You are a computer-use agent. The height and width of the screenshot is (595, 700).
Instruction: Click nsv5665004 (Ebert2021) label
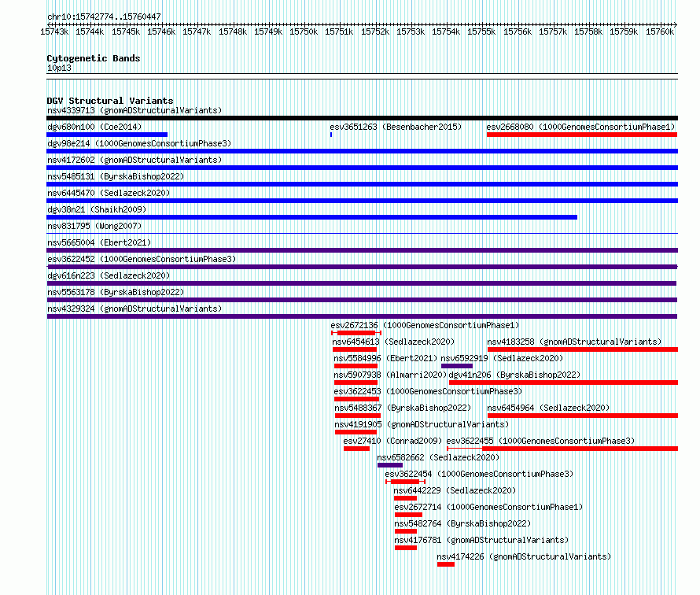click(99, 242)
